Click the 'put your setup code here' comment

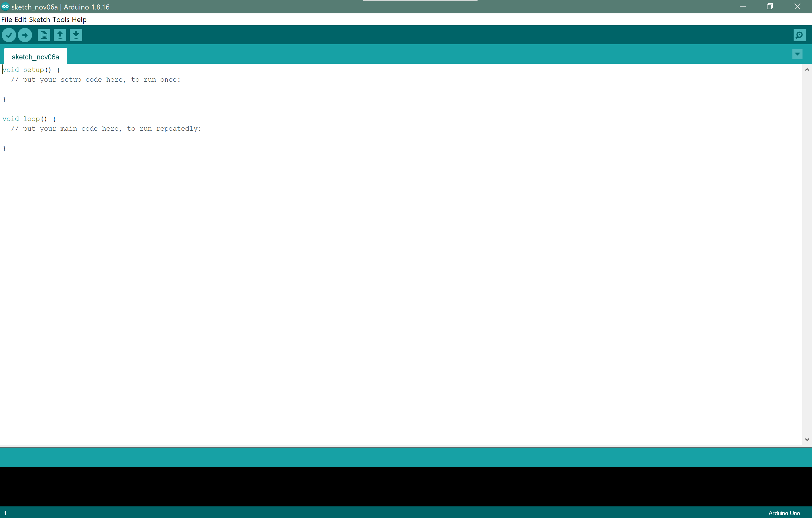(96, 80)
